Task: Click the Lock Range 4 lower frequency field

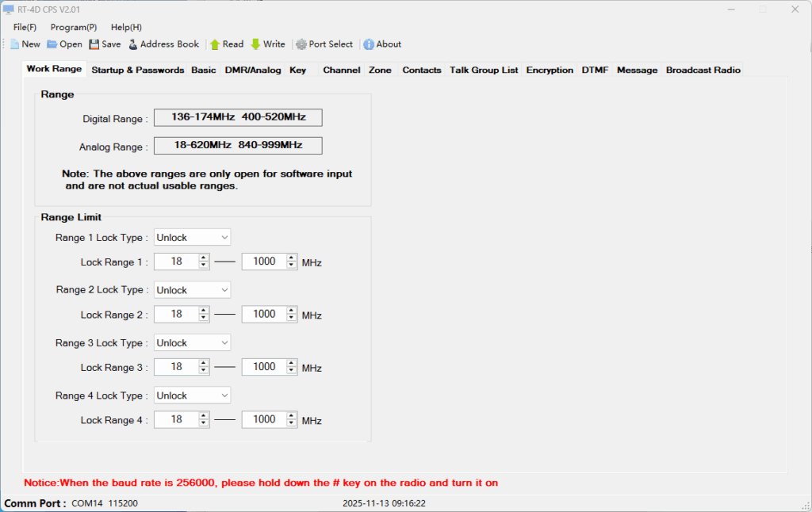Action: click(175, 420)
